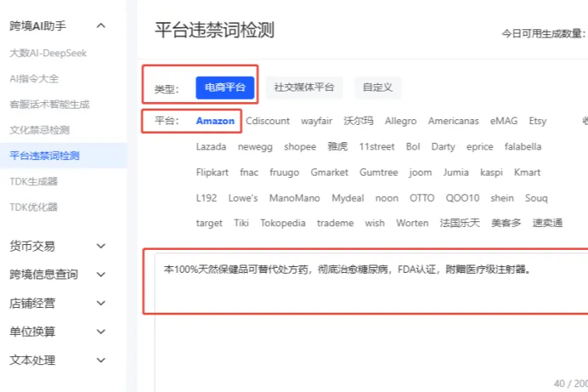Image resolution: width=588 pixels, height=392 pixels.
Task: Expand the 货币交易 sidebar section
Action: pyautogui.click(x=101, y=246)
